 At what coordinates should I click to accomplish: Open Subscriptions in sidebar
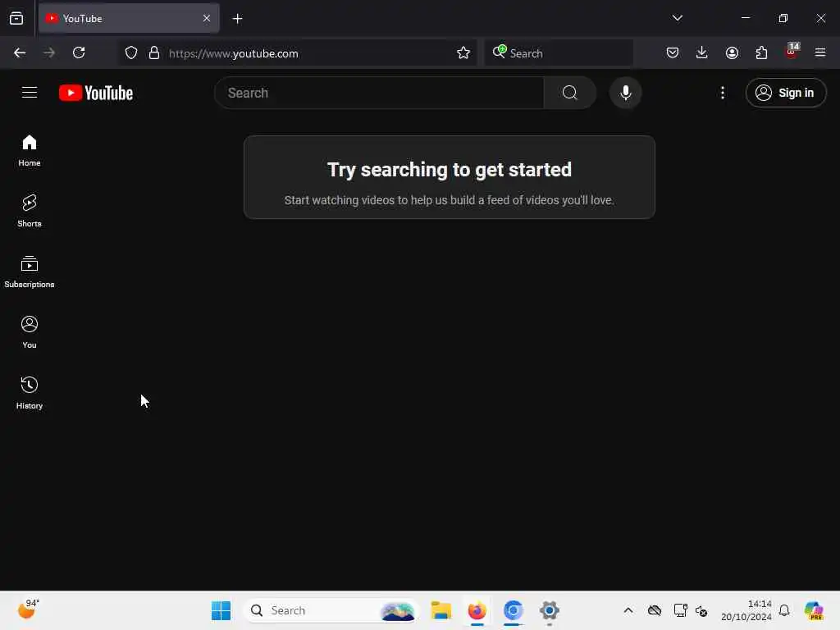click(30, 272)
